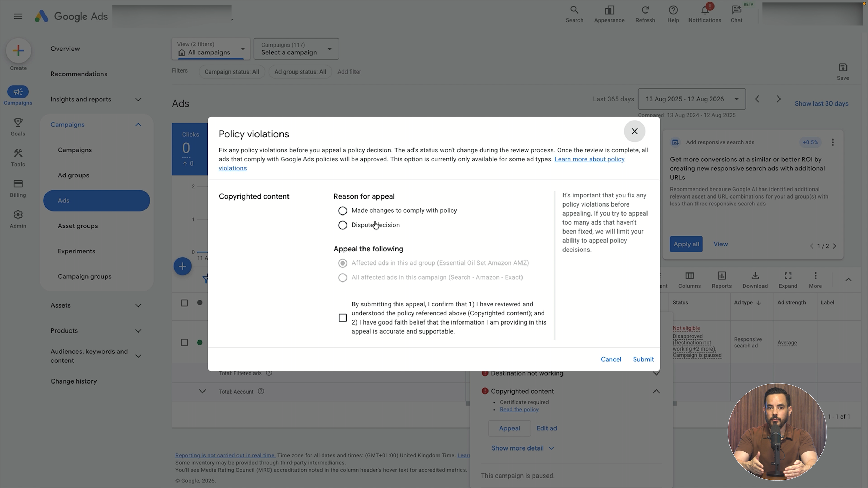868x488 pixels.
Task: Open the Reports icon in table toolbar
Action: tap(721, 280)
